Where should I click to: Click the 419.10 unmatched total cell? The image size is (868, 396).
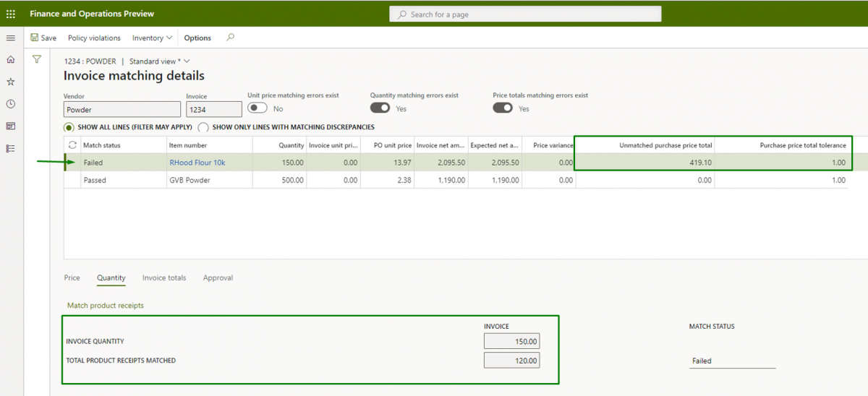click(645, 163)
